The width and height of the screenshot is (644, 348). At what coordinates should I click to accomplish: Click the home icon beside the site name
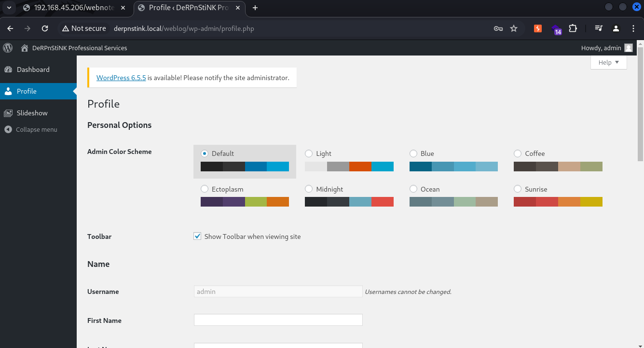point(25,48)
